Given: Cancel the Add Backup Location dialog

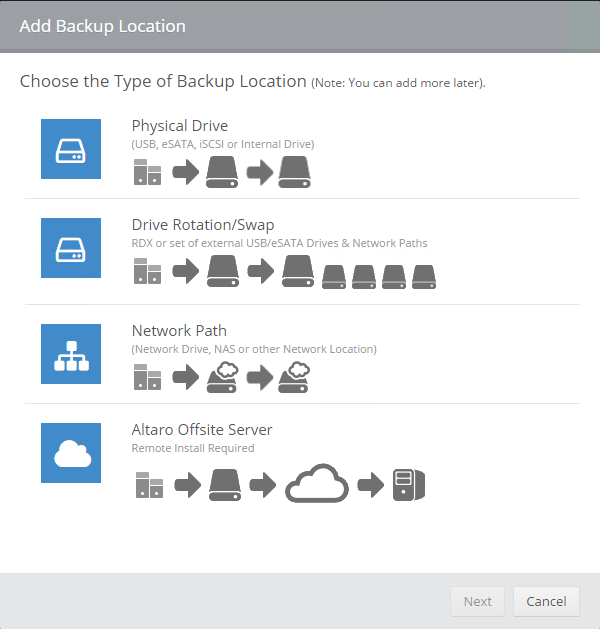Looking at the screenshot, I should [546, 601].
